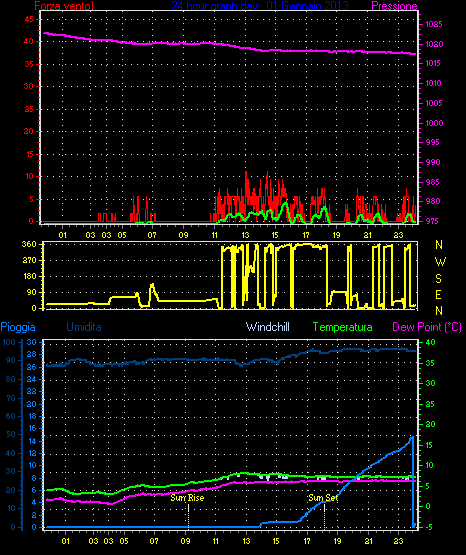Select the yellow "S" compass letter
Screen dimensions: 466x555
pos(438,279)
